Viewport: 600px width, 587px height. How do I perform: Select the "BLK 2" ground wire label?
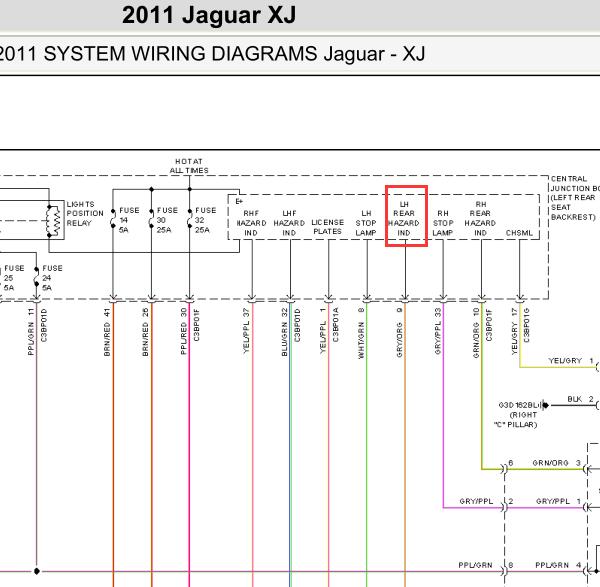point(580,399)
